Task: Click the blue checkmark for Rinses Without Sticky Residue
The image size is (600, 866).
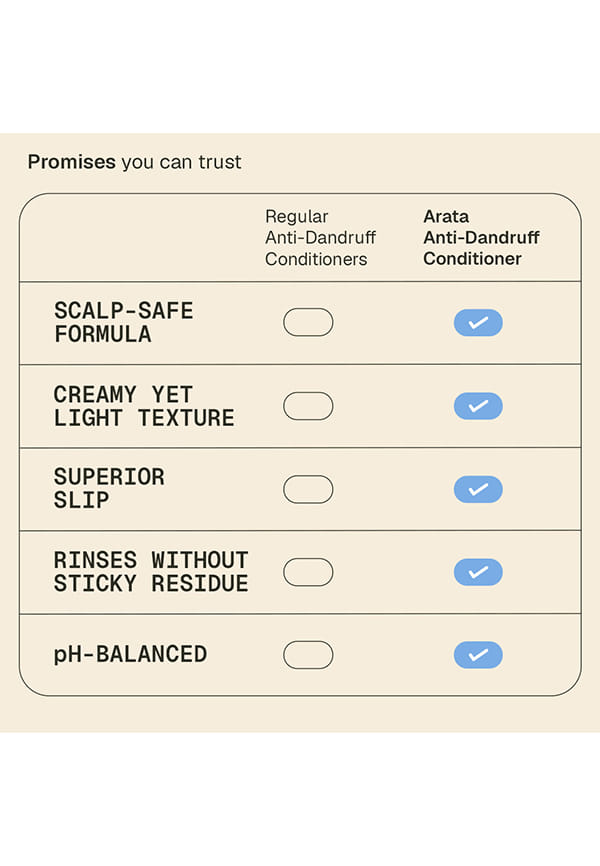Action: pos(478,572)
